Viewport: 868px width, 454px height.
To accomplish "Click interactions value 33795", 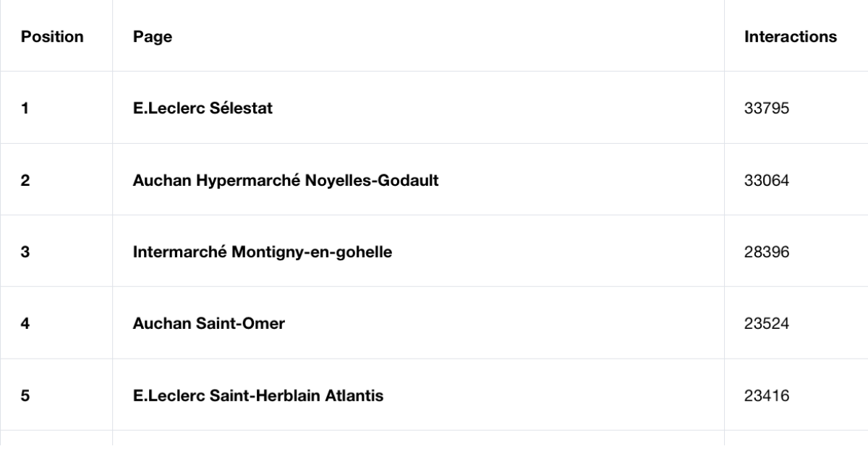I will 766,109.
